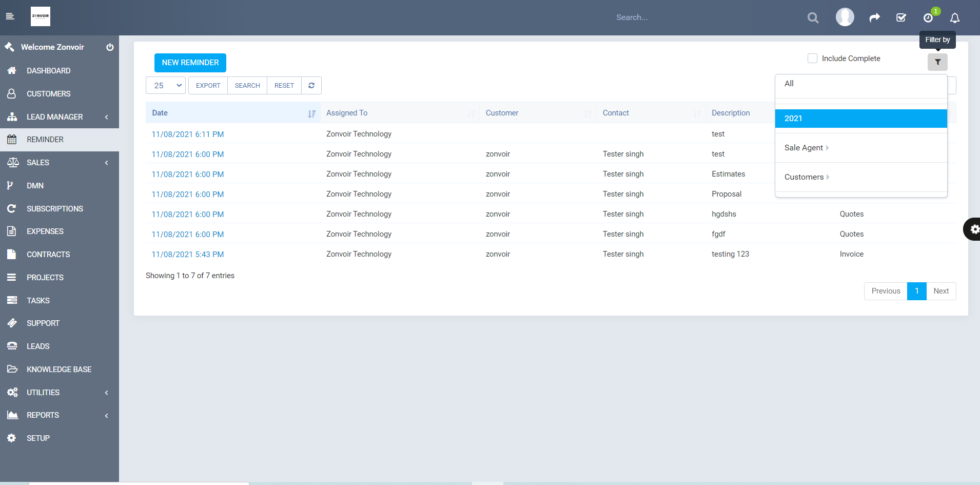
Task: Refresh the reminders table
Action: point(311,85)
